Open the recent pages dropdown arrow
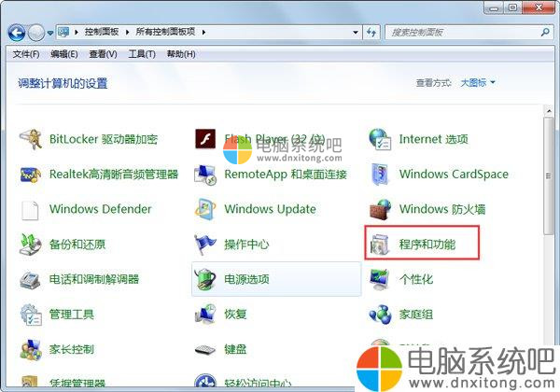The image size is (560, 392). tap(50, 33)
